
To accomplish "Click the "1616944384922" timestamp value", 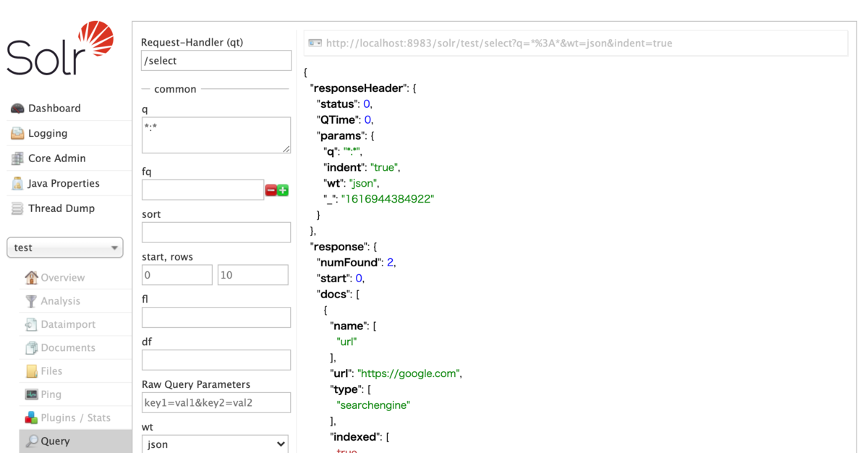I will pyautogui.click(x=388, y=199).
